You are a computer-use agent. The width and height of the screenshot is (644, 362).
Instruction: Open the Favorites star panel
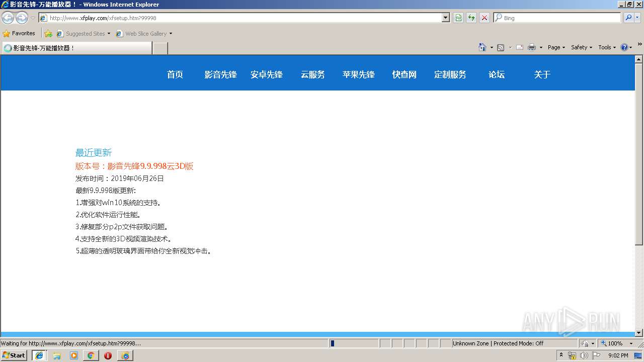pos(7,34)
